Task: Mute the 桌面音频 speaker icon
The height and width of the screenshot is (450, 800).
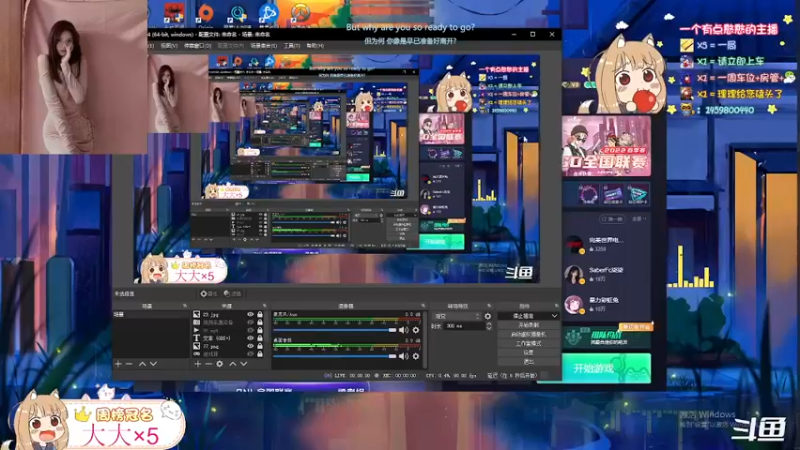Action: coord(404,356)
